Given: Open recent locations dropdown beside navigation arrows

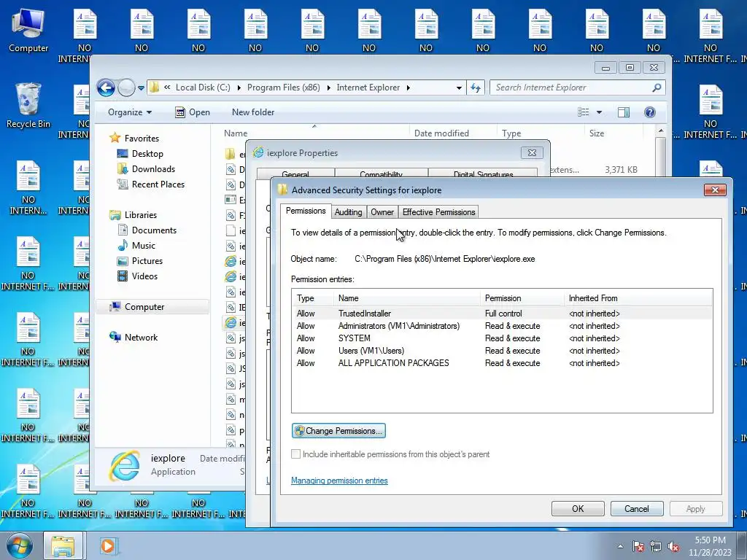Looking at the screenshot, I should point(141,88).
